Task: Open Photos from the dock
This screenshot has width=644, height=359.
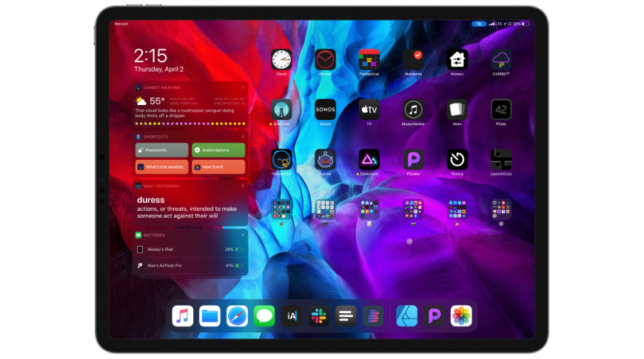Action: 461,316
